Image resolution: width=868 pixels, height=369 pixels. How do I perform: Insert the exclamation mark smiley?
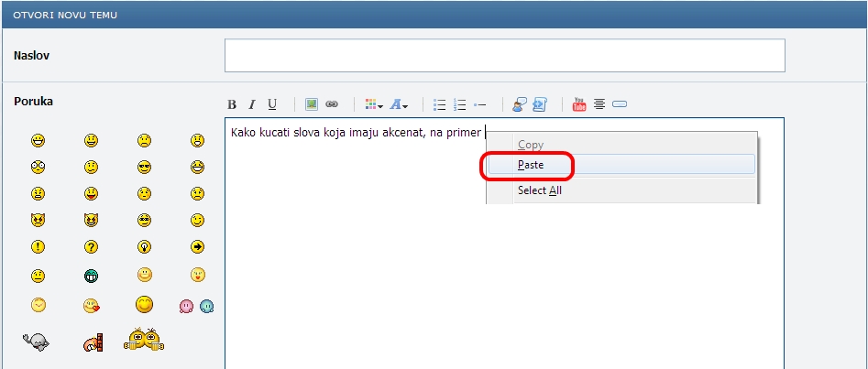click(x=38, y=246)
